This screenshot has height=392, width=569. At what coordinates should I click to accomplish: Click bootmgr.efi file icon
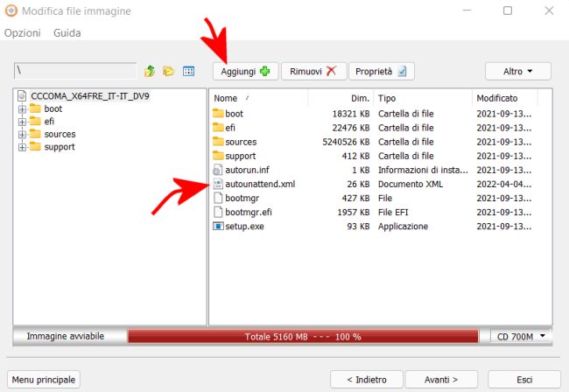(218, 212)
